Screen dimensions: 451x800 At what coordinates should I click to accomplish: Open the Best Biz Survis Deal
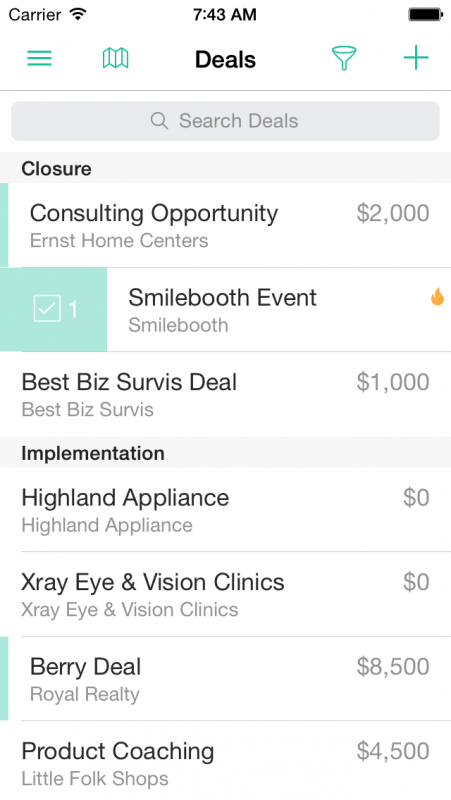(x=226, y=394)
